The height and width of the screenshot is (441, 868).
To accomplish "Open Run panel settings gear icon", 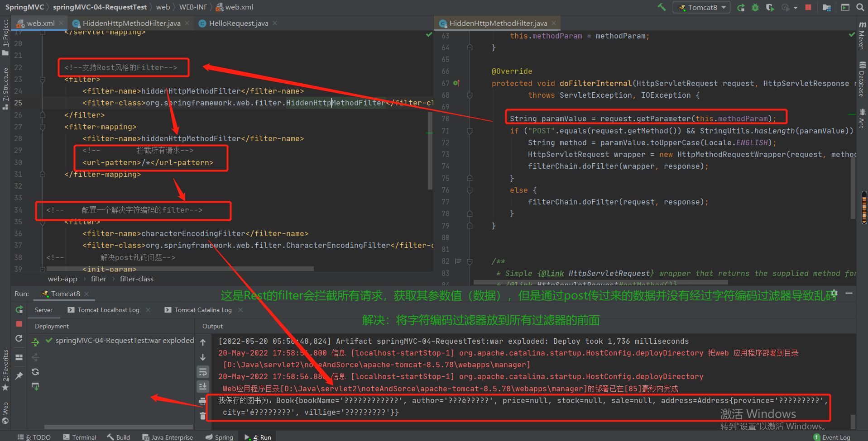I will (834, 293).
